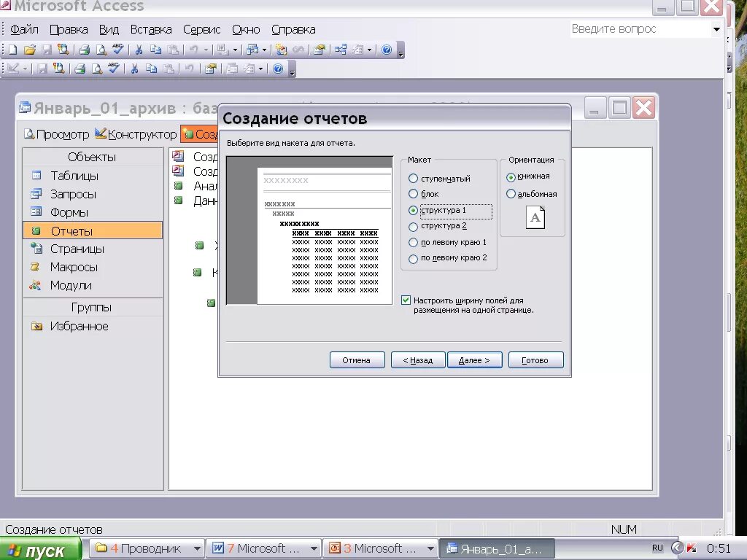
Task: Choose по левому краю 2 layout
Action: tap(413, 259)
